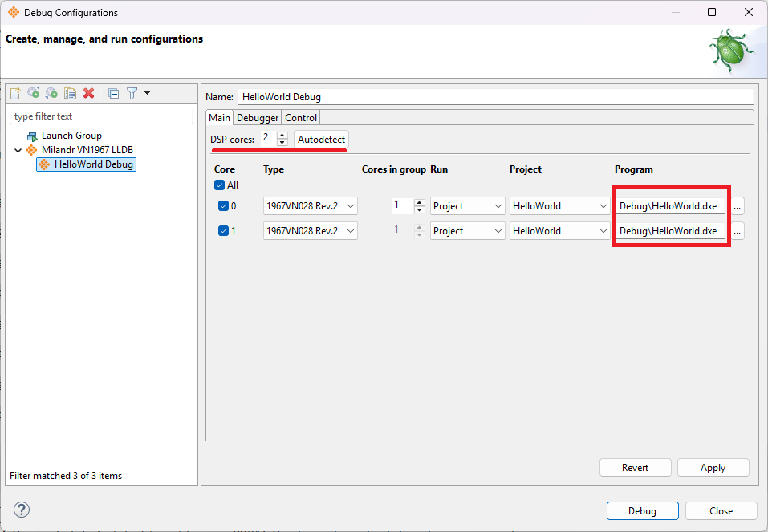Toggle the Core 0 checkbox

(224, 206)
